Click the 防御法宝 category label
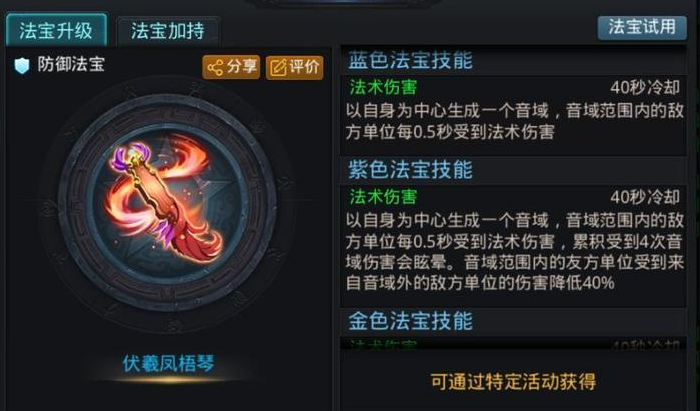700x411 pixels. (x=71, y=65)
